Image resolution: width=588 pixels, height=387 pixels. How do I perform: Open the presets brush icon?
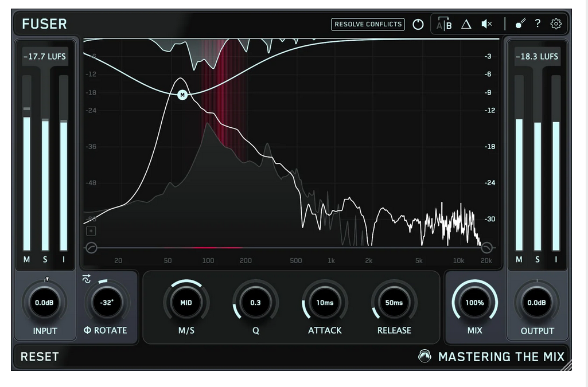520,24
